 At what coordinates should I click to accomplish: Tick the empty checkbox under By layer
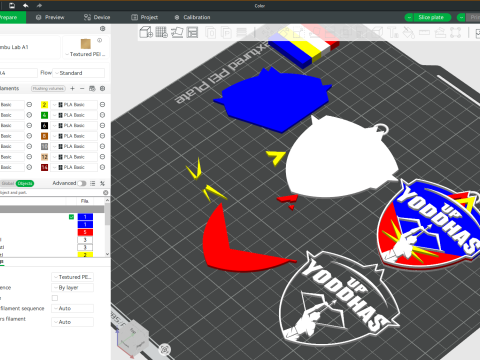coord(55,298)
